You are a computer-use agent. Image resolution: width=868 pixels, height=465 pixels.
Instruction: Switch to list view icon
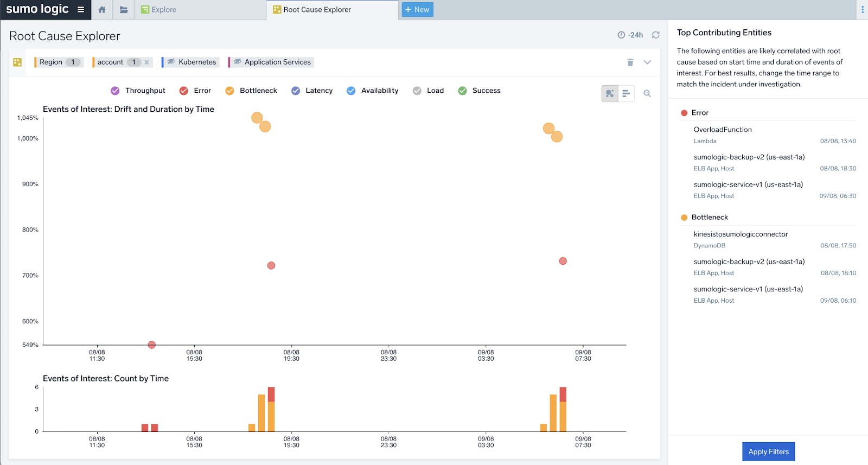click(626, 93)
